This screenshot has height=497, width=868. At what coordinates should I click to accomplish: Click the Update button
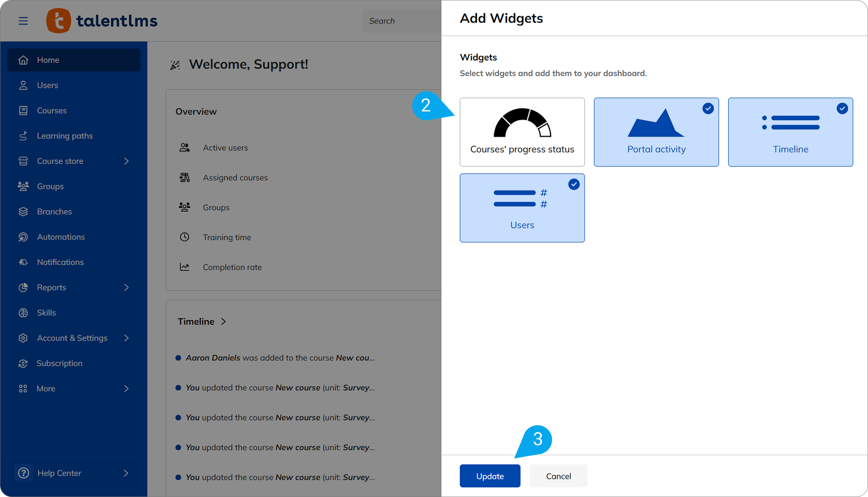pyautogui.click(x=490, y=476)
